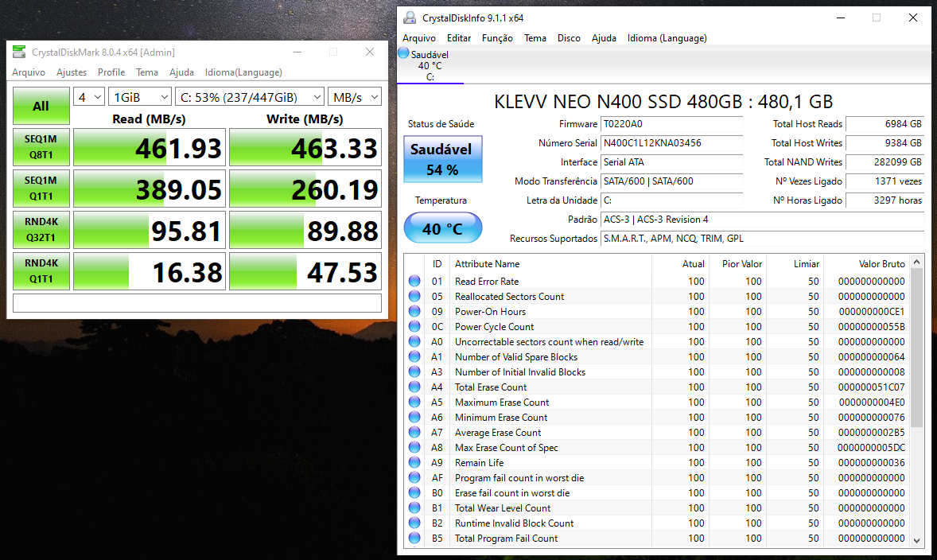Click the Total Host Writes value 9384 GB
937x560 pixels.
coord(885,143)
